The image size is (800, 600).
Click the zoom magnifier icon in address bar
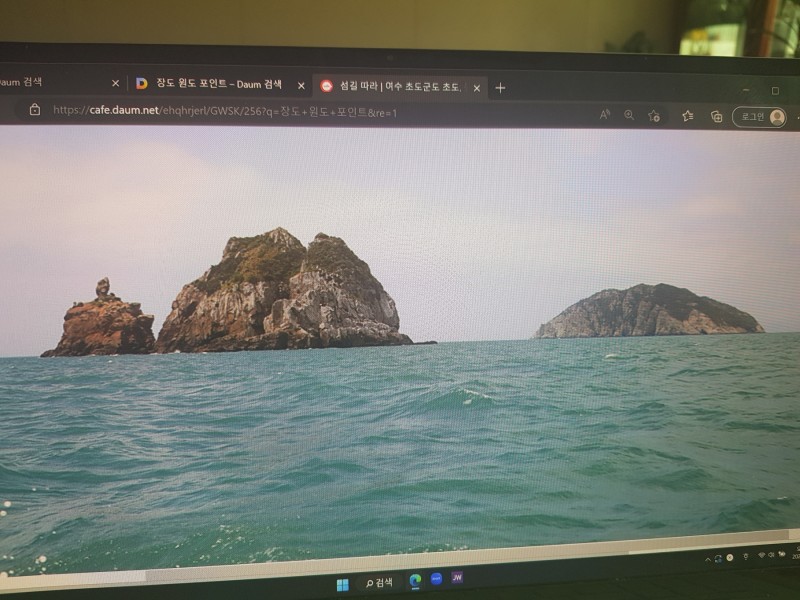pyautogui.click(x=629, y=115)
